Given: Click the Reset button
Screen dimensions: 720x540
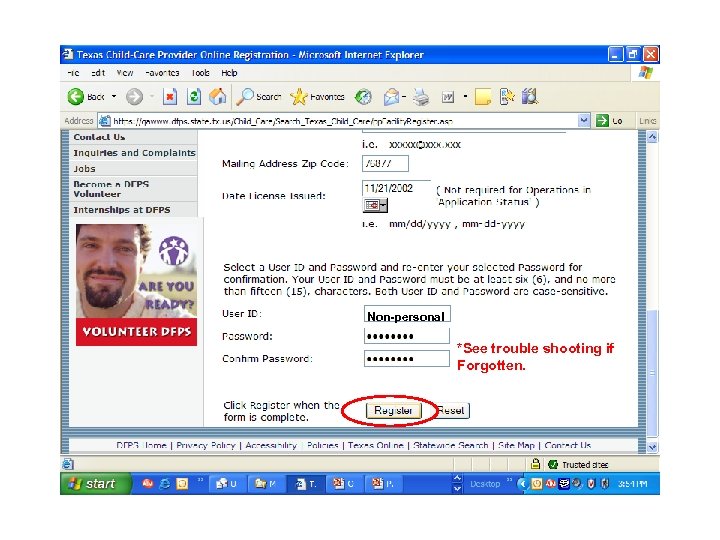Looking at the screenshot, I should (452, 411).
